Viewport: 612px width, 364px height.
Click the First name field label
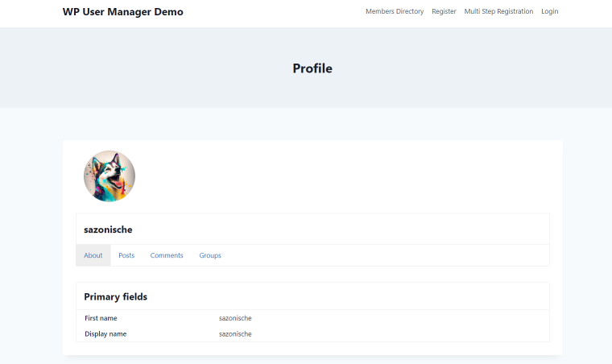tap(101, 318)
